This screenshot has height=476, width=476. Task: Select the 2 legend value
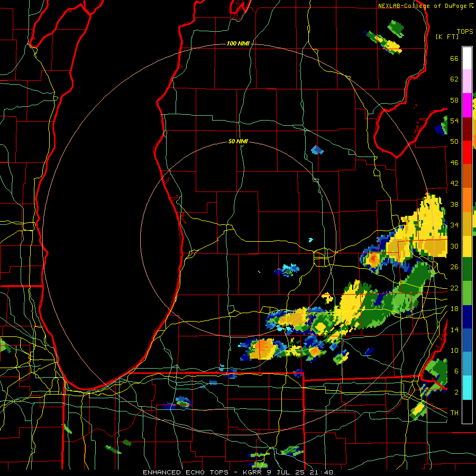coord(456,392)
